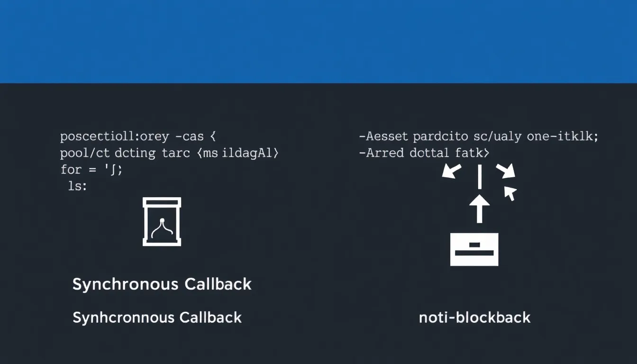Select the larger "Synchronous Callback" heading
Image resolution: width=637 pixels, height=364 pixels.
click(x=162, y=284)
